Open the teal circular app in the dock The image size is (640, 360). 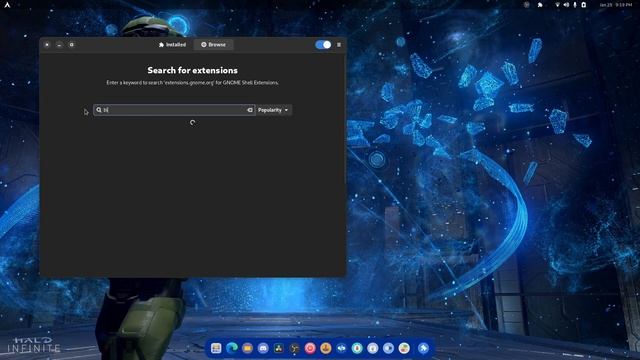point(357,348)
